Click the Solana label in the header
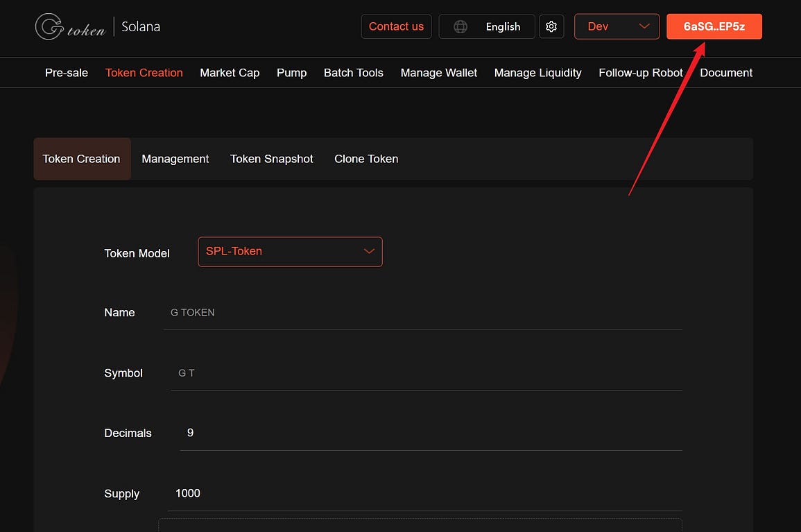 pos(141,26)
